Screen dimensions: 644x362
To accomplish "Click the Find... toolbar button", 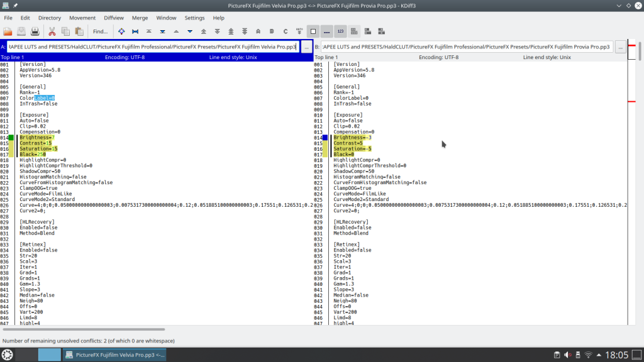I will coord(100,31).
